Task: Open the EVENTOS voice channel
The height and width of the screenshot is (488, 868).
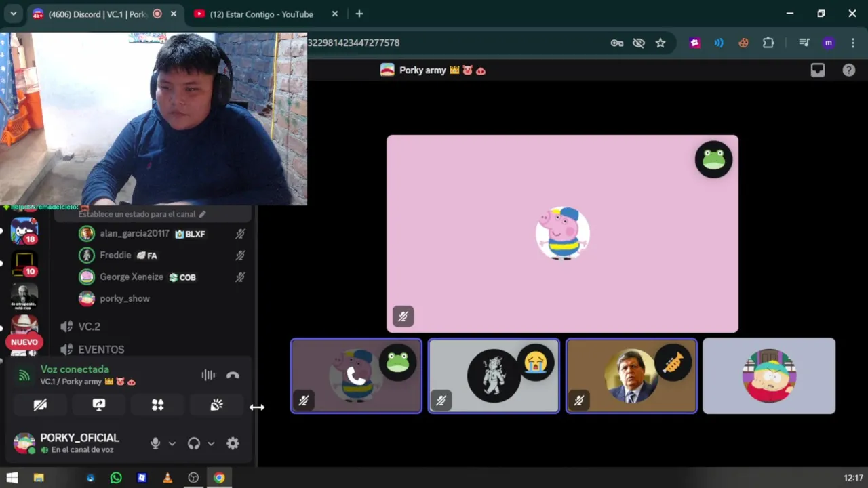Action: pos(100,350)
